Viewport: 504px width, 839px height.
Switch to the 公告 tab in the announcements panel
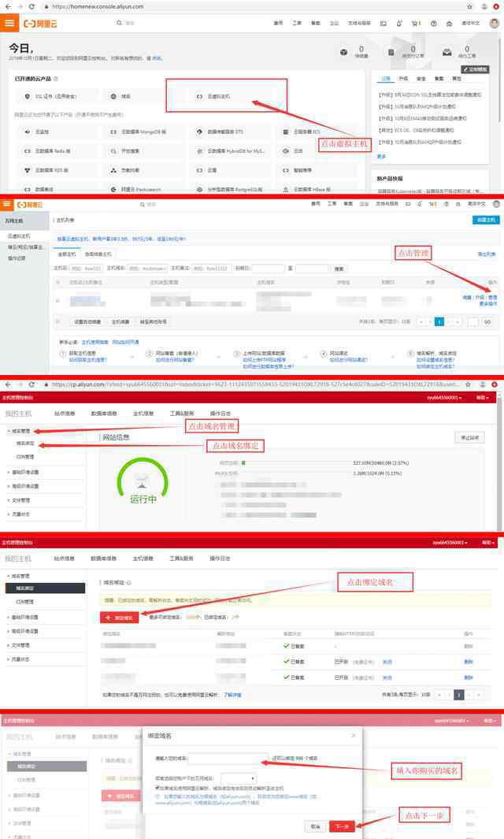click(386, 79)
